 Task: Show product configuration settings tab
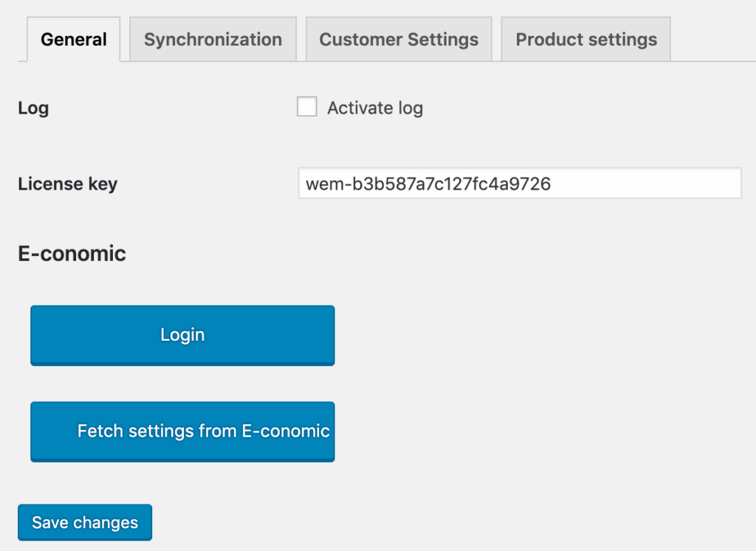586,40
